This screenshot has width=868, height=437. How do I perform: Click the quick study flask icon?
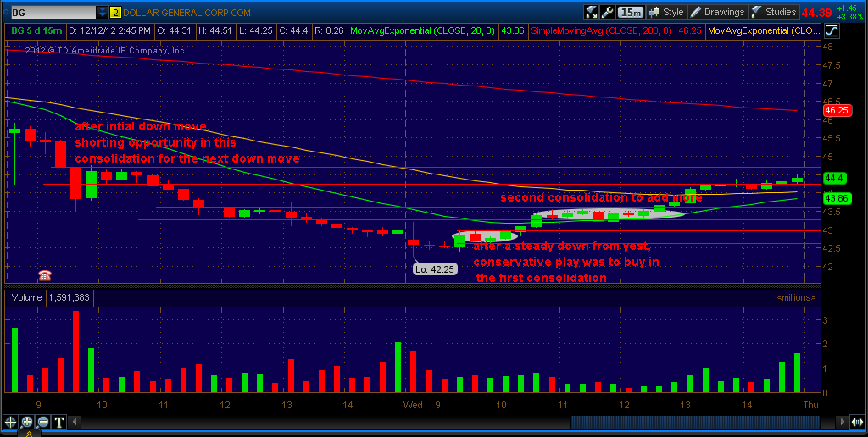point(591,12)
